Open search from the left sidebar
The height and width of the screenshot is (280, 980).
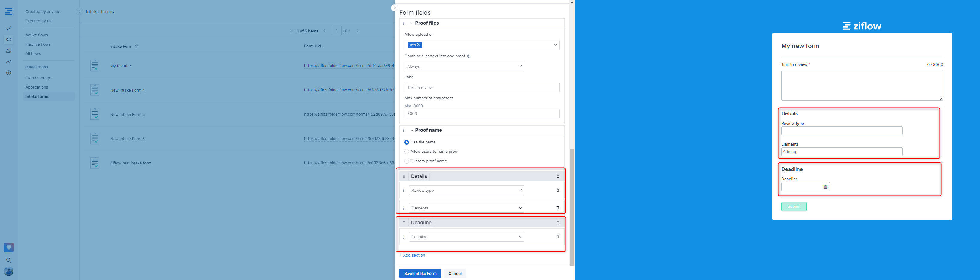point(9,260)
